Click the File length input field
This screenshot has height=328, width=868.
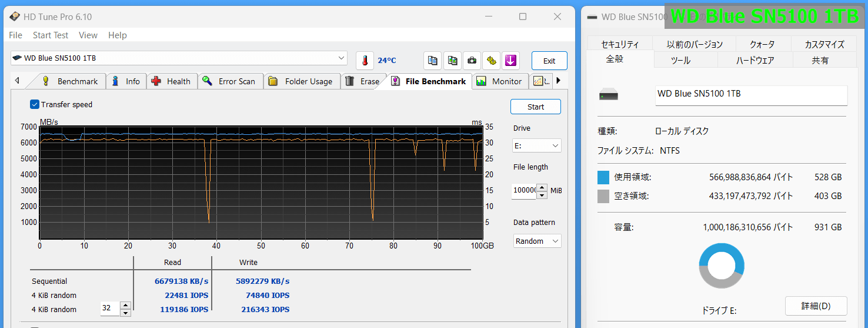525,191
